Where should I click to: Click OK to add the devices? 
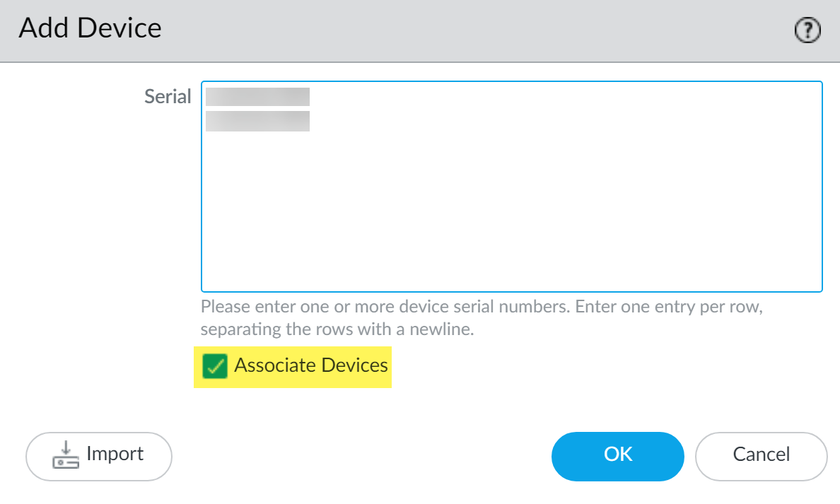617,456
